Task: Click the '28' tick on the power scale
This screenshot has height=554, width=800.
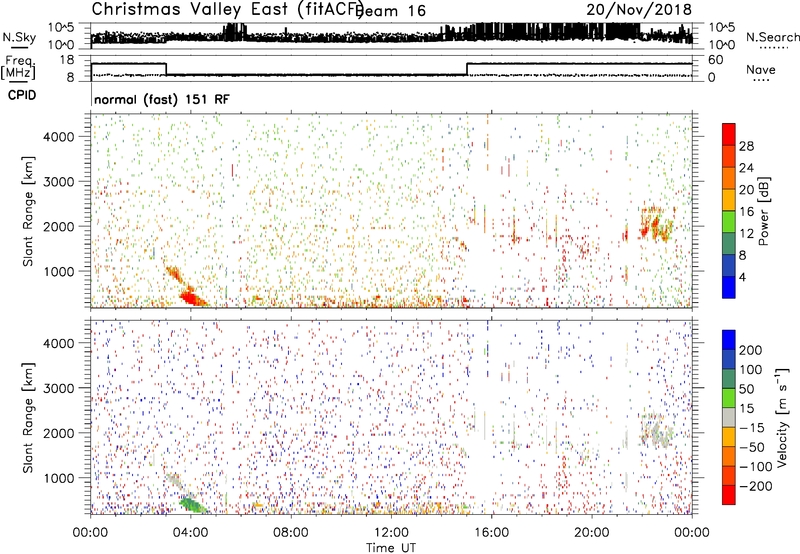Action: [x=746, y=146]
